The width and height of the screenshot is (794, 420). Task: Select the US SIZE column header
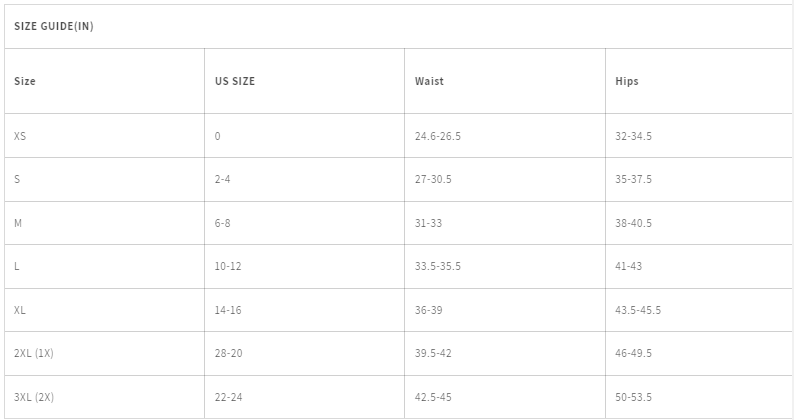[x=234, y=81]
